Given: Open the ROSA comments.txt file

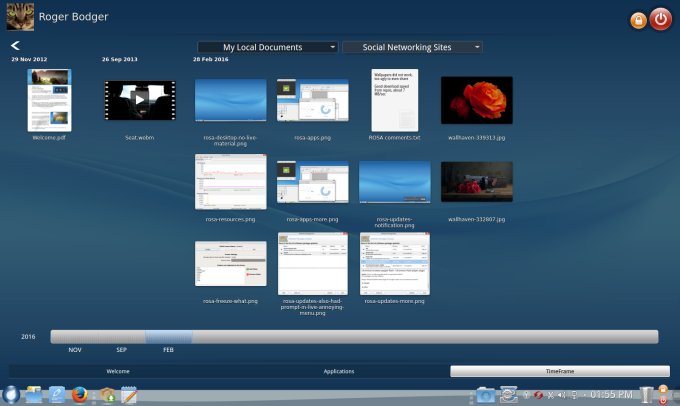Looking at the screenshot, I should (394, 100).
